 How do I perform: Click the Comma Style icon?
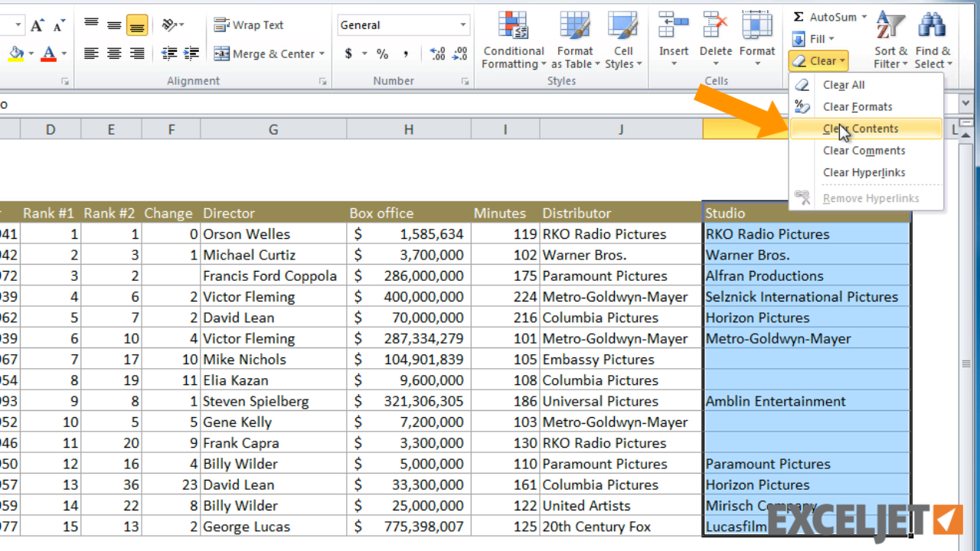pos(406,54)
